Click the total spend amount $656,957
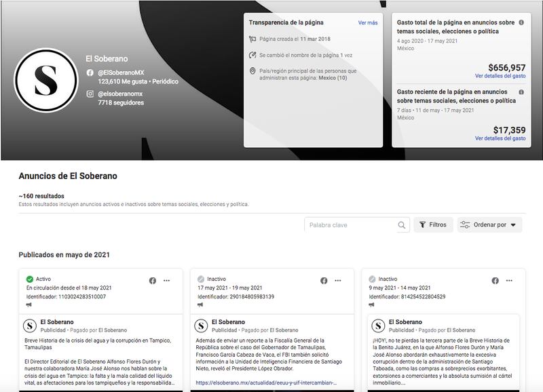The height and width of the screenshot is (392, 543). pos(507,68)
